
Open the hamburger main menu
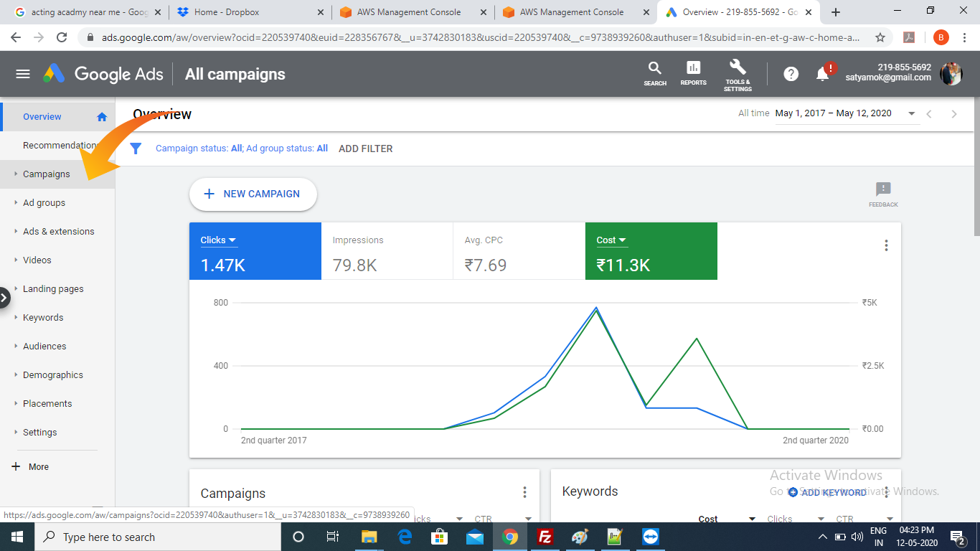click(23, 74)
